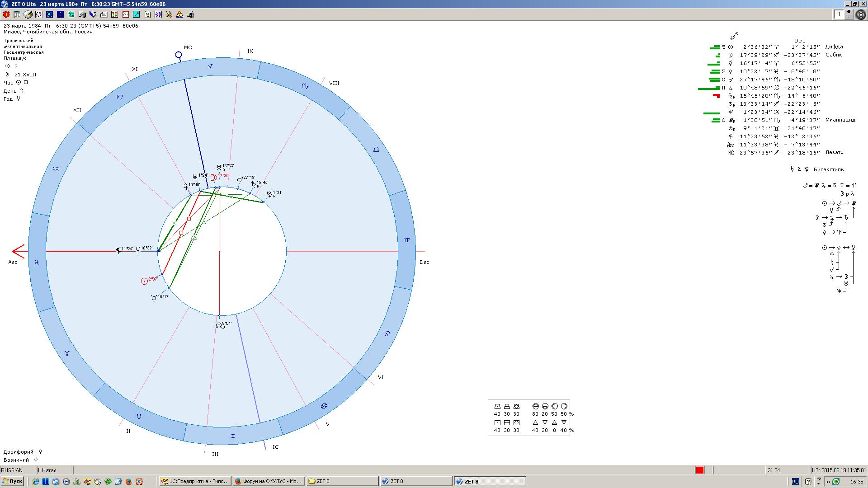Click the RU language indicator in tray

pyautogui.click(x=795, y=482)
